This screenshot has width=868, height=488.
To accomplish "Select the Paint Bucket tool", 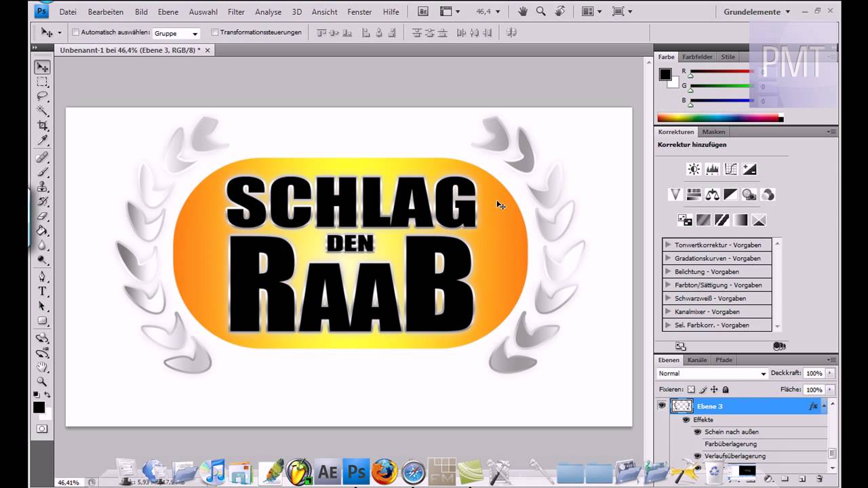I will click(x=43, y=231).
